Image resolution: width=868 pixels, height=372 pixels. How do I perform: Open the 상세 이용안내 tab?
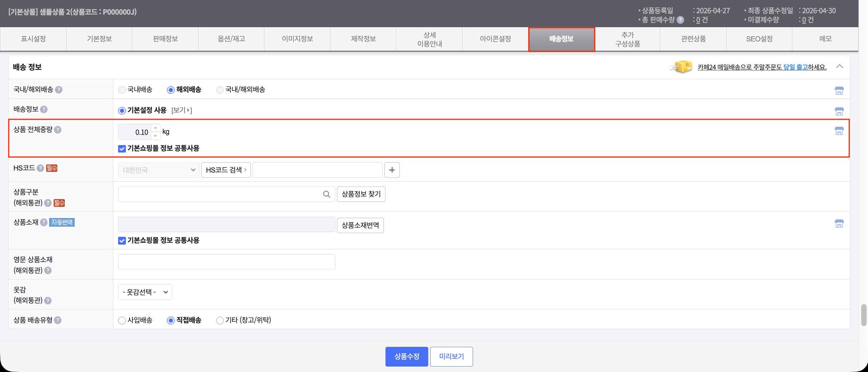pyautogui.click(x=429, y=39)
